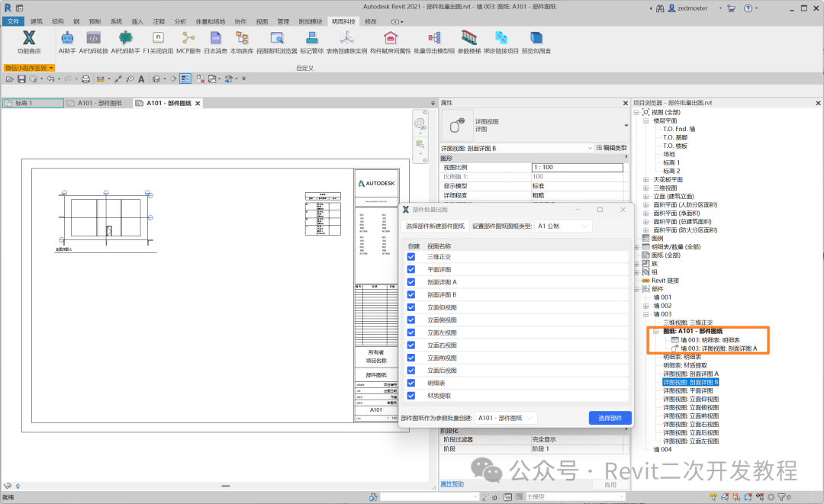This screenshot has width=824, height=504.
Task: Open the A1 公制 titleblock type dropdown
Action: click(563, 226)
